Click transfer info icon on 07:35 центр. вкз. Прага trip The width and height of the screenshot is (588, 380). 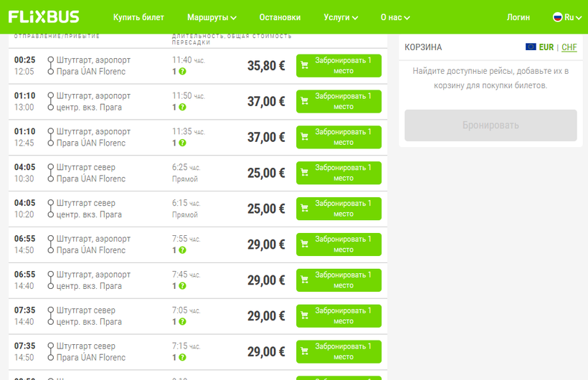(182, 322)
